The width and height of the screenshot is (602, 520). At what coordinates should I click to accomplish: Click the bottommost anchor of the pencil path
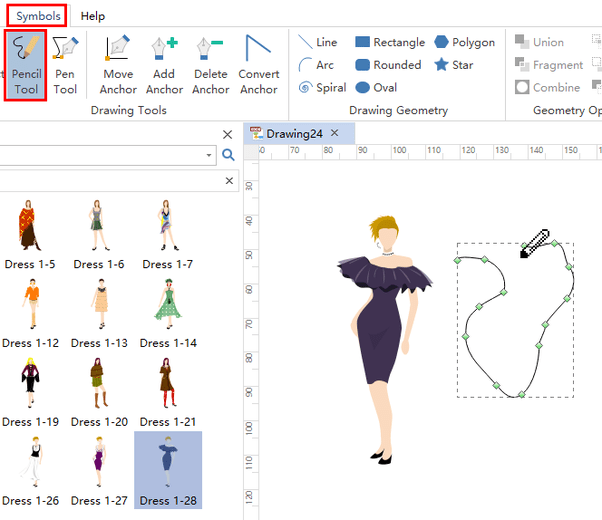click(x=521, y=394)
